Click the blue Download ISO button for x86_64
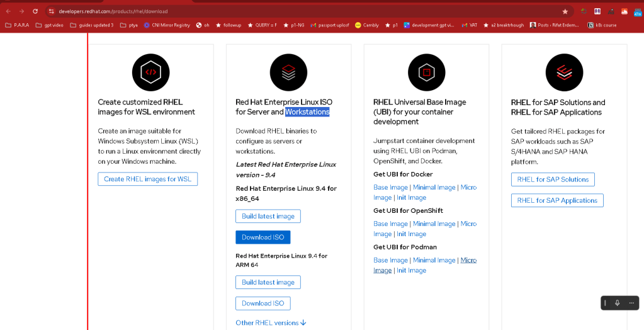The width and height of the screenshot is (644, 330). (263, 237)
